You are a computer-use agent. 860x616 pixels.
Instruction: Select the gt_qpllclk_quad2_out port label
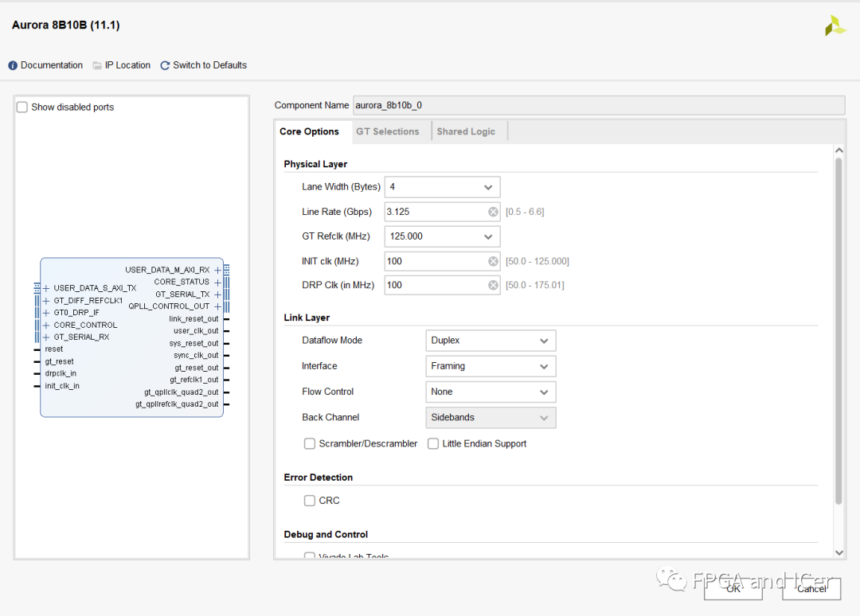181,392
